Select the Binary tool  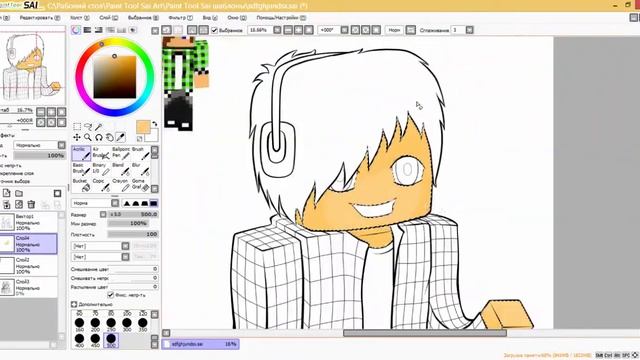click(x=101, y=169)
